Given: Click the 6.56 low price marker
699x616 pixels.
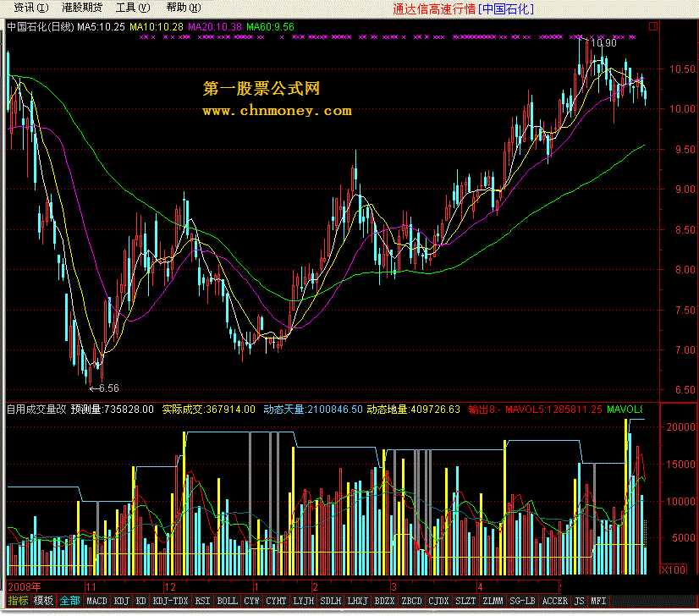Looking at the screenshot, I should tap(109, 388).
